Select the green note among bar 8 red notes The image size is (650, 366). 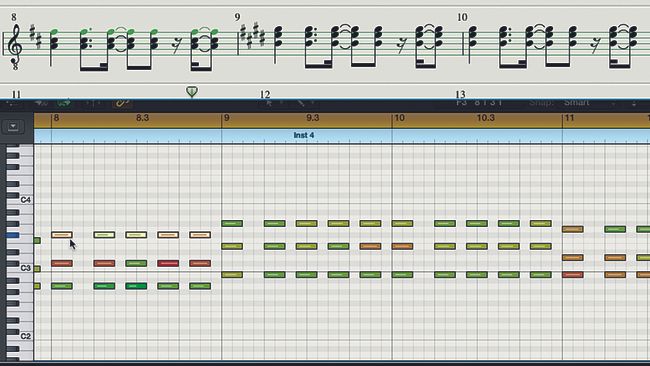136,263
